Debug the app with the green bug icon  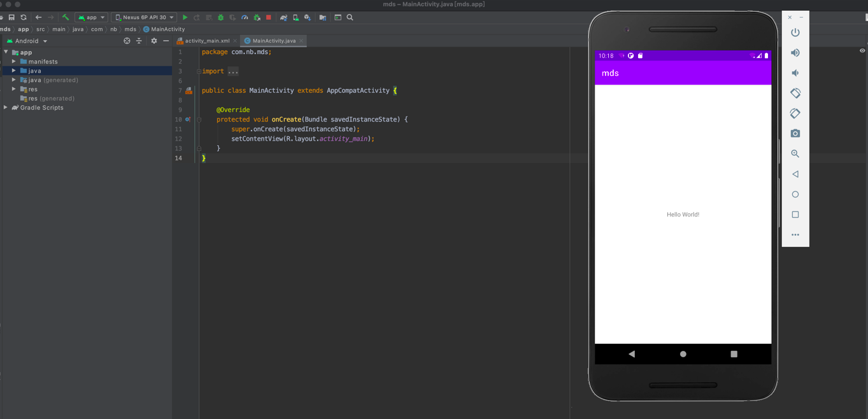click(x=220, y=17)
